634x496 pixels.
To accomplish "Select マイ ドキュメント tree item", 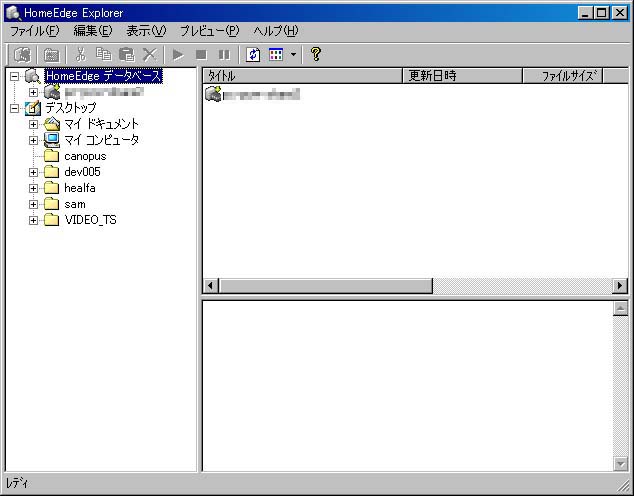I will (101, 124).
